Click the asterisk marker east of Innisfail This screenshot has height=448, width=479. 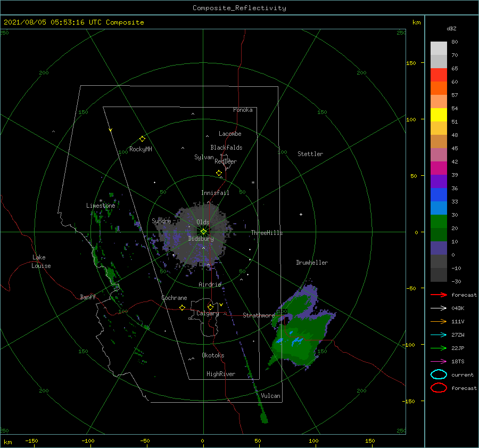click(253, 183)
